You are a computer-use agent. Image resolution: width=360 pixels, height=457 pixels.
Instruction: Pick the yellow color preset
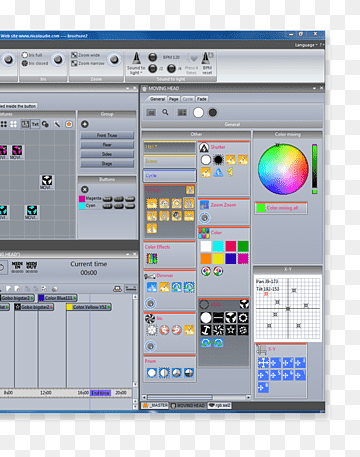pyautogui.click(x=218, y=259)
